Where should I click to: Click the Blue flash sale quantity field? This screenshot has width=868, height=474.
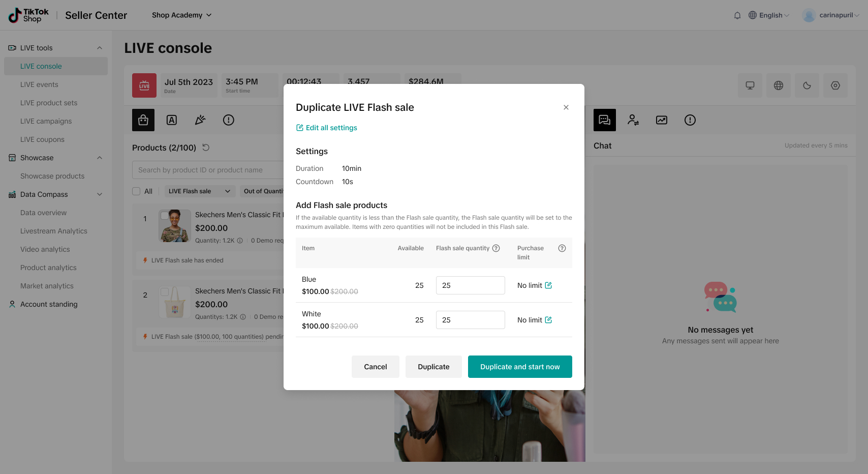[x=470, y=285]
